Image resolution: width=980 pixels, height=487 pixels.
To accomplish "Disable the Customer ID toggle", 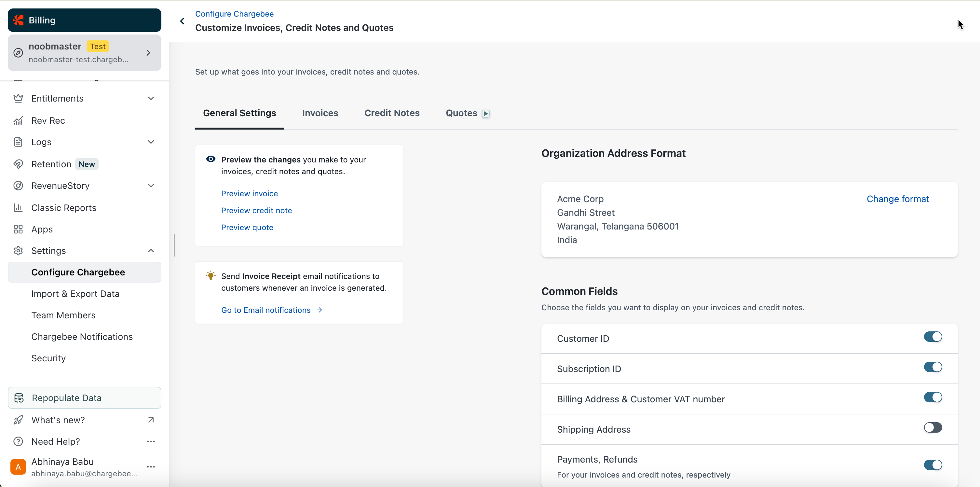I will click(x=932, y=337).
